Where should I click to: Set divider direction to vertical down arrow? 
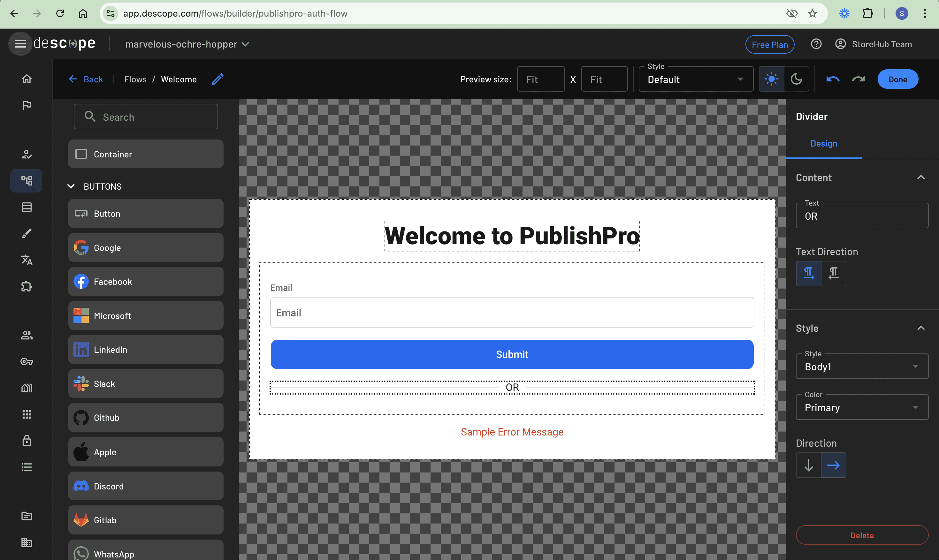(808, 465)
